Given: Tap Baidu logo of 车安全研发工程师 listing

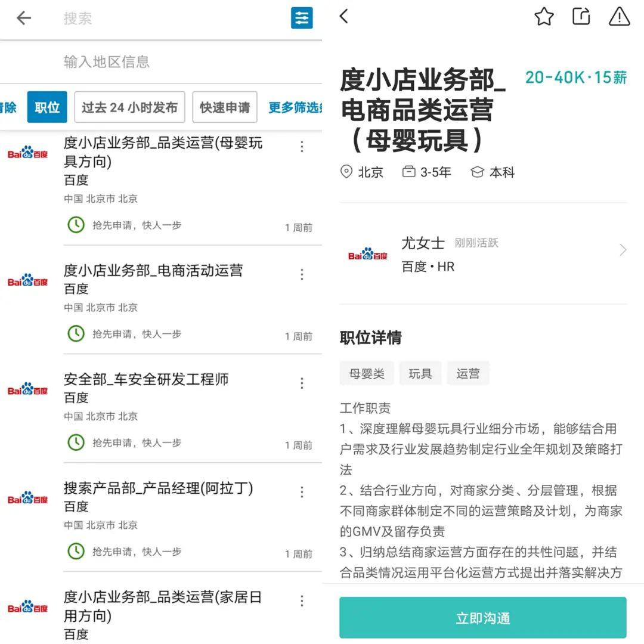Looking at the screenshot, I should click(x=27, y=389).
